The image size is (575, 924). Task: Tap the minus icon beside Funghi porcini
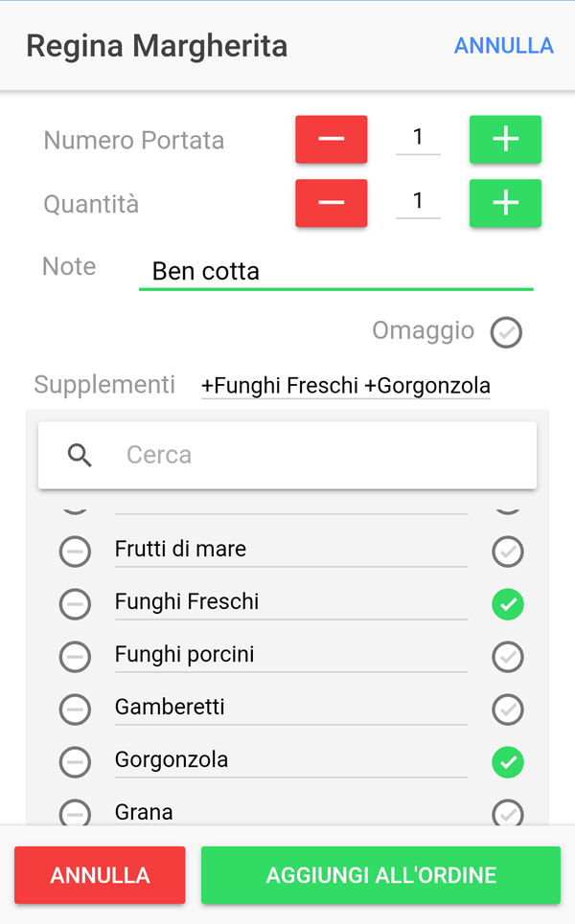tap(75, 656)
